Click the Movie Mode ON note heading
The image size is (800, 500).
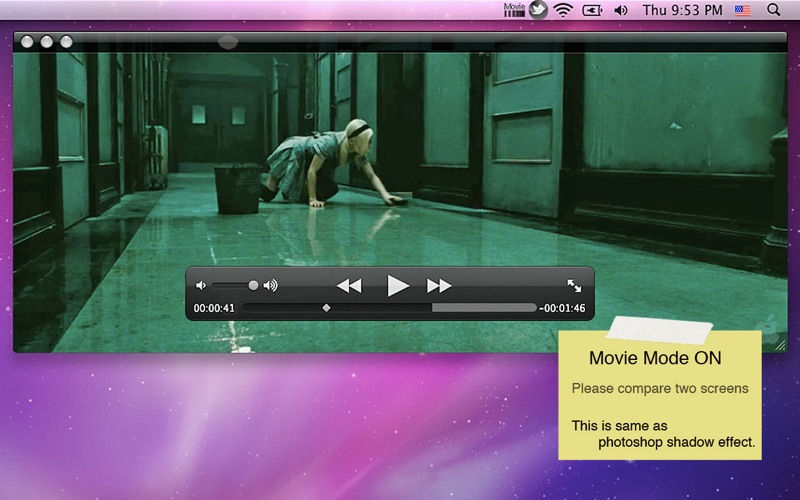(655, 358)
